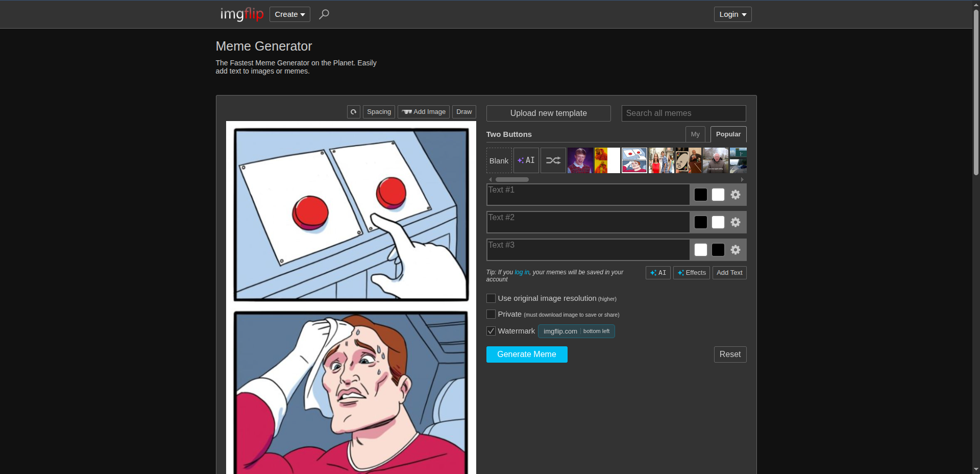Open black font color swatch for Text #1
The width and height of the screenshot is (980, 474).
(701, 195)
